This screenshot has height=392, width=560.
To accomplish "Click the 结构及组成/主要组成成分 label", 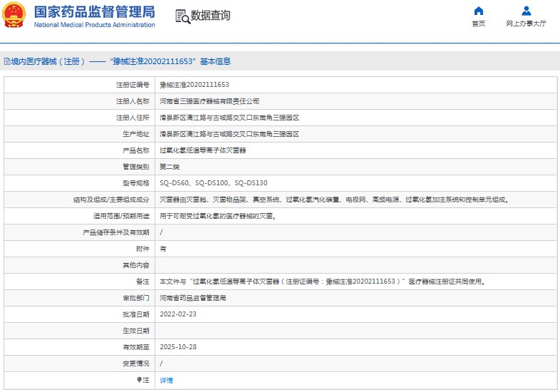I will click(x=111, y=200).
